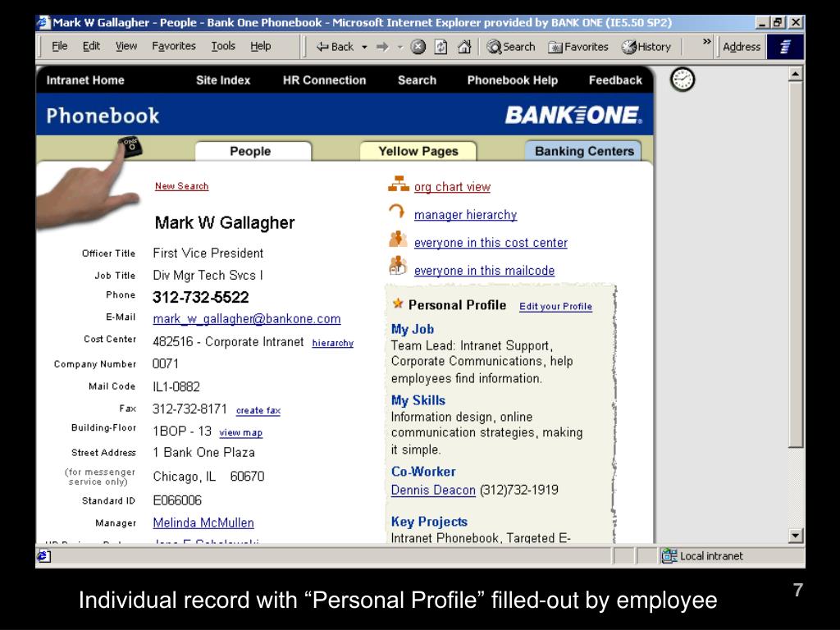Open the Search toolbar button

(x=510, y=47)
